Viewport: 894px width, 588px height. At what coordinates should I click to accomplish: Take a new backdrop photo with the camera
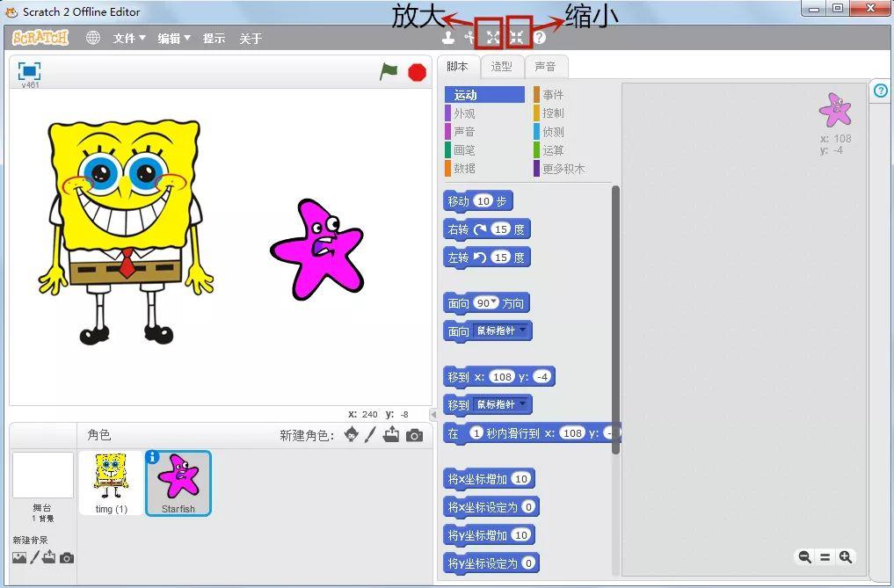(67, 558)
